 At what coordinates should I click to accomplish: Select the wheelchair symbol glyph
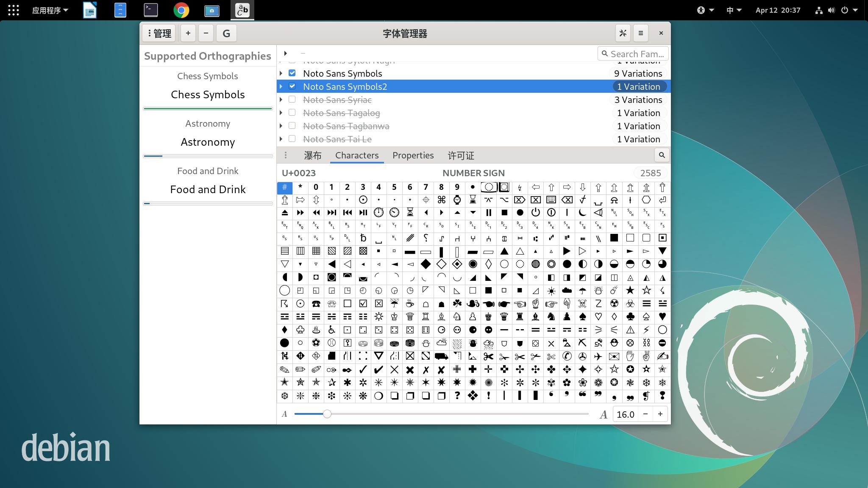click(331, 330)
